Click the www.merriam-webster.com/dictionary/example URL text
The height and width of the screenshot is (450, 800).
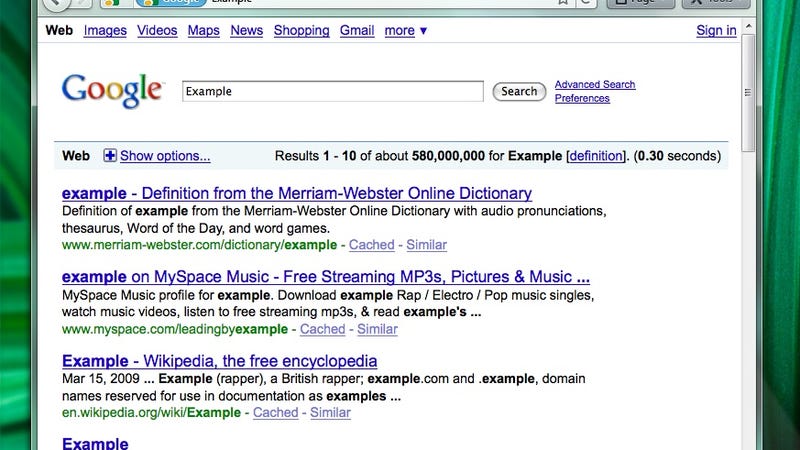click(199, 245)
